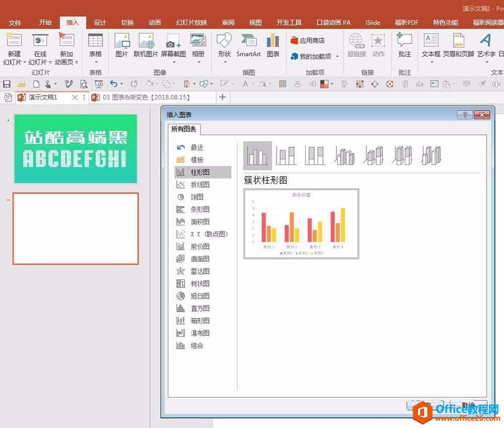Open the File (文件) tab
The height and width of the screenshot is (428, 504).
(x=15, y=22)
